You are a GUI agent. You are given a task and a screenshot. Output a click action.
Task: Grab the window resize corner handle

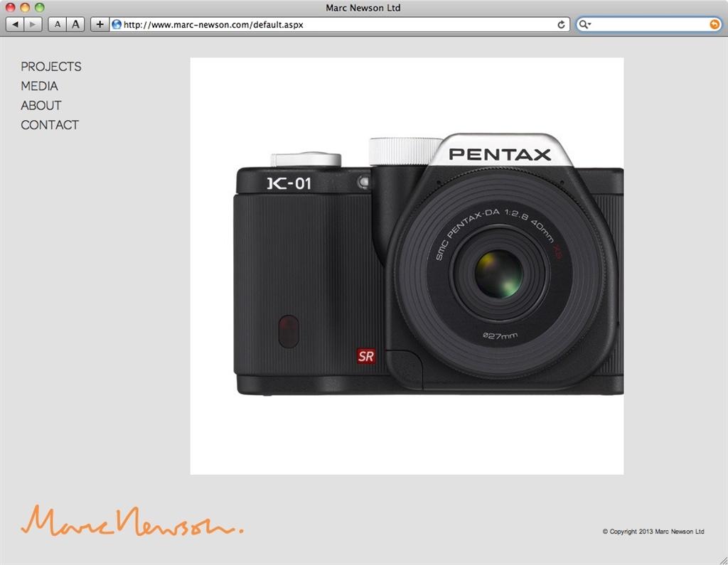click(723, 560)
